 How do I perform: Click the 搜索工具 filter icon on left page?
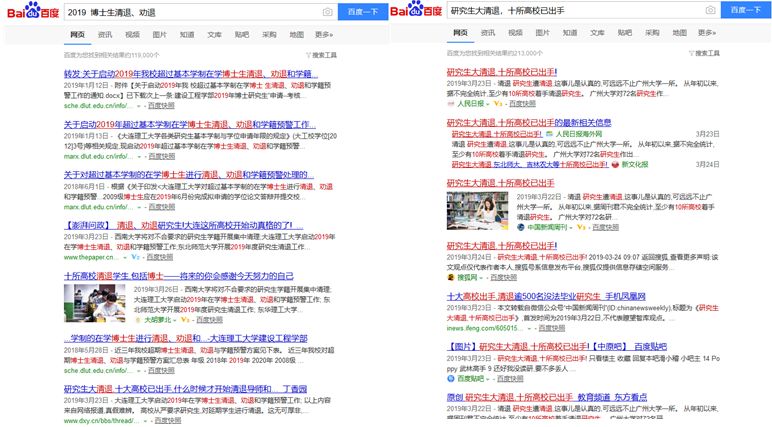click(x=308, y=55)
